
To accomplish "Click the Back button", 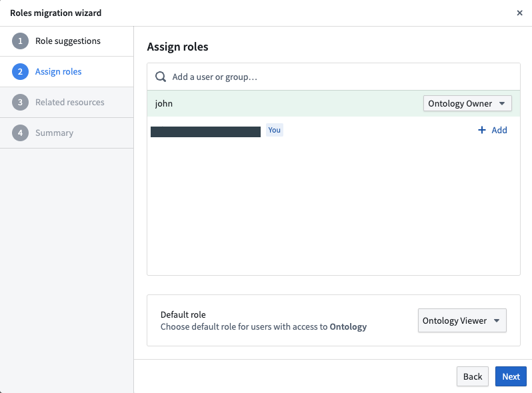I will pyautogui.click(x=472, y=376).
